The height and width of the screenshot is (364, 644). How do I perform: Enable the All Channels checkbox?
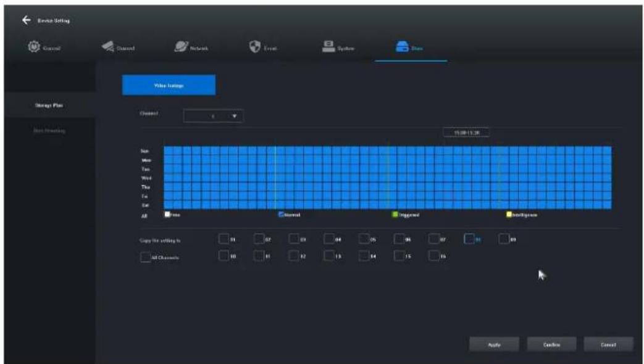click(145, 257)
